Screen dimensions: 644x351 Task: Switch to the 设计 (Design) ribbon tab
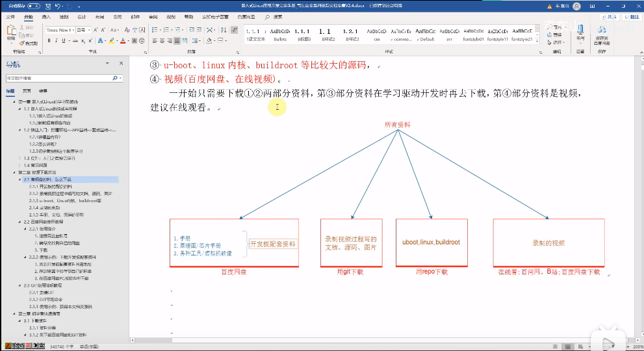82,17
